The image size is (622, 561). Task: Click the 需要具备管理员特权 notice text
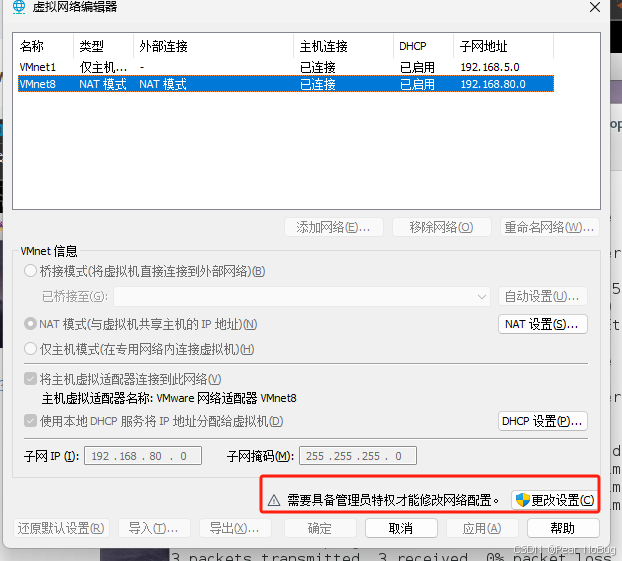(393, 500)
